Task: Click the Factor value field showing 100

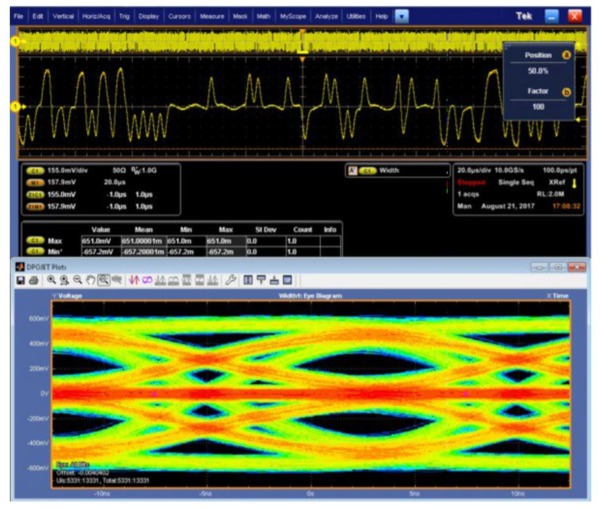Action: tap(538, 106)
